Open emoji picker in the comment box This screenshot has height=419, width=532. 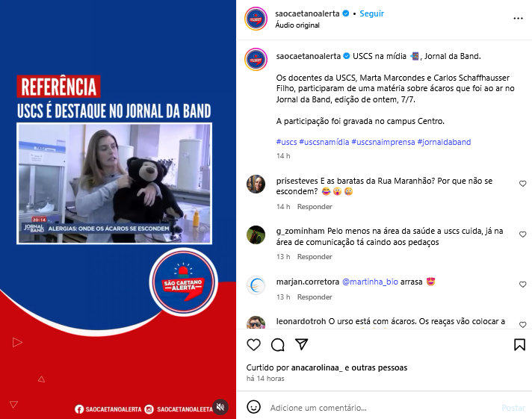(x=253, y=407)
